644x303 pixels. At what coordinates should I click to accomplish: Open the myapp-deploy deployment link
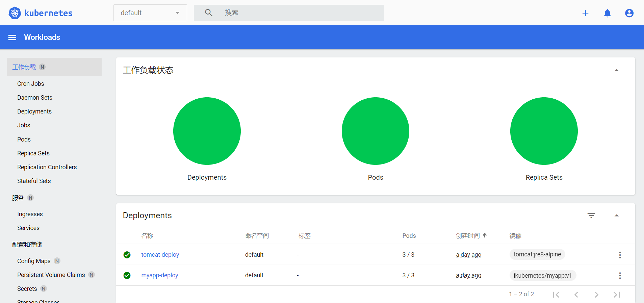160,275
